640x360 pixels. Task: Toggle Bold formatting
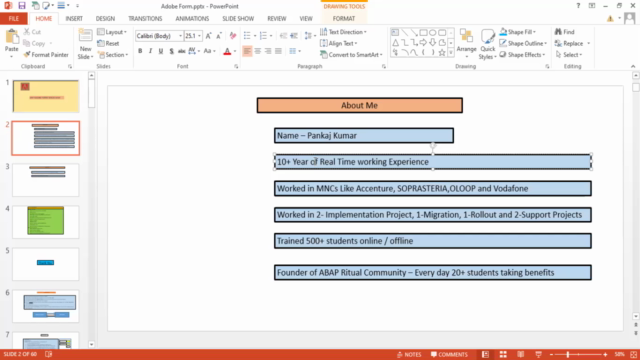(140, 51)
